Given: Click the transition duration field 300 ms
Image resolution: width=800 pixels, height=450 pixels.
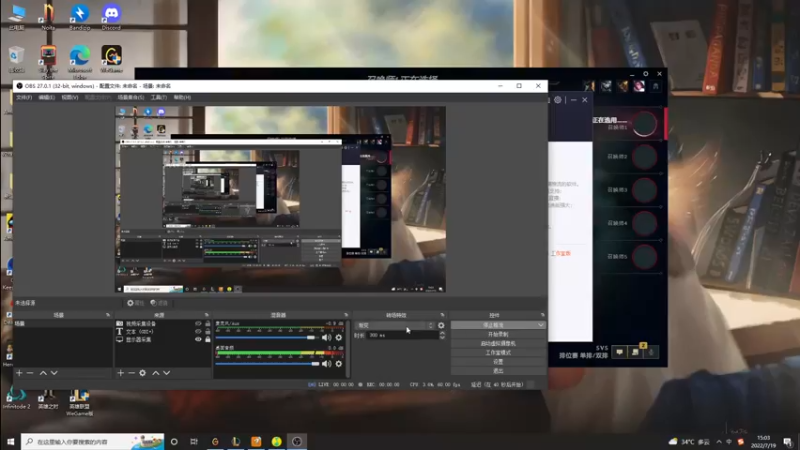Looking at the screenshot, I should (403, 335).
